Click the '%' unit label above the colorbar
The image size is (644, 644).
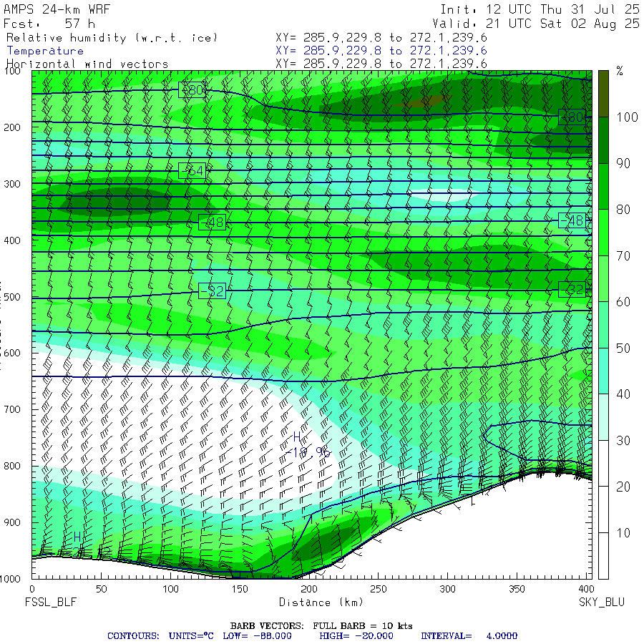click(x=620, y=72)
